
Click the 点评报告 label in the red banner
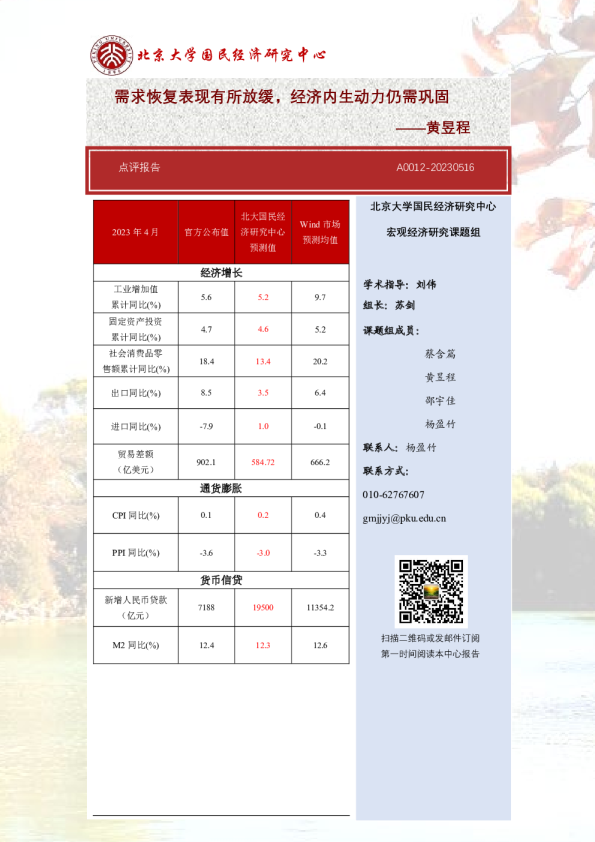(140, 168)
